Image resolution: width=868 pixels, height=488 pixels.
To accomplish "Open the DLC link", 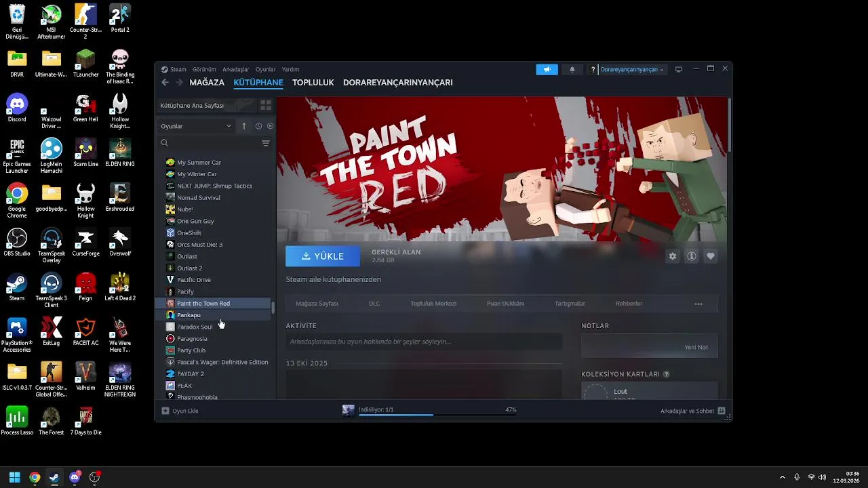I will pyautogui.click(x=374, y=304).
